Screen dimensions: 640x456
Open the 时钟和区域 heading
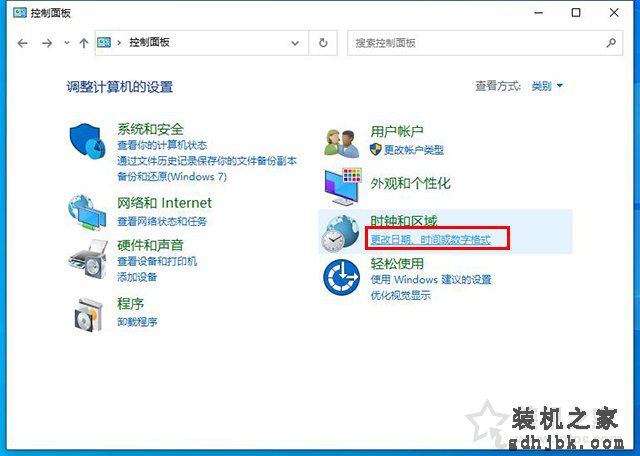[404, 221]
